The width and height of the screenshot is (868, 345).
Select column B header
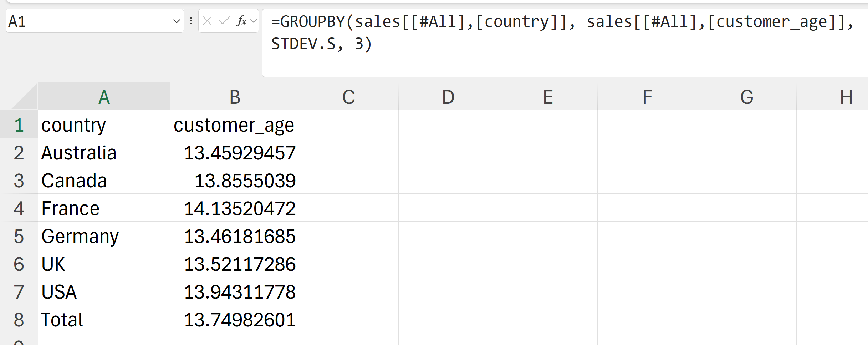click(235, 96)
